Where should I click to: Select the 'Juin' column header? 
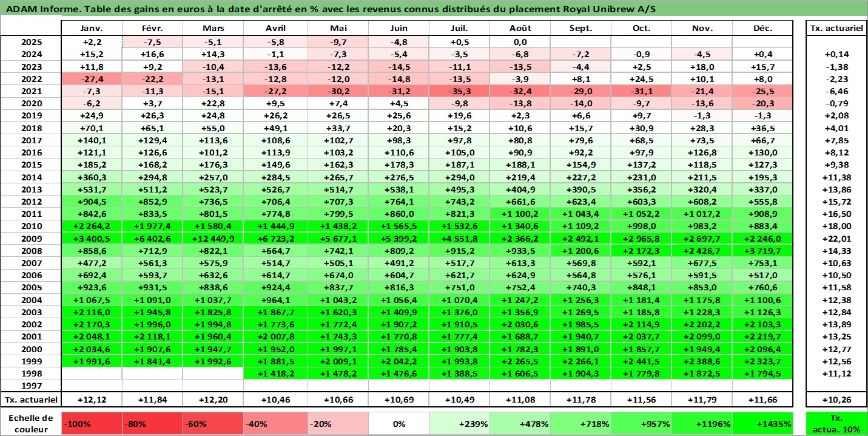point(399,29)
